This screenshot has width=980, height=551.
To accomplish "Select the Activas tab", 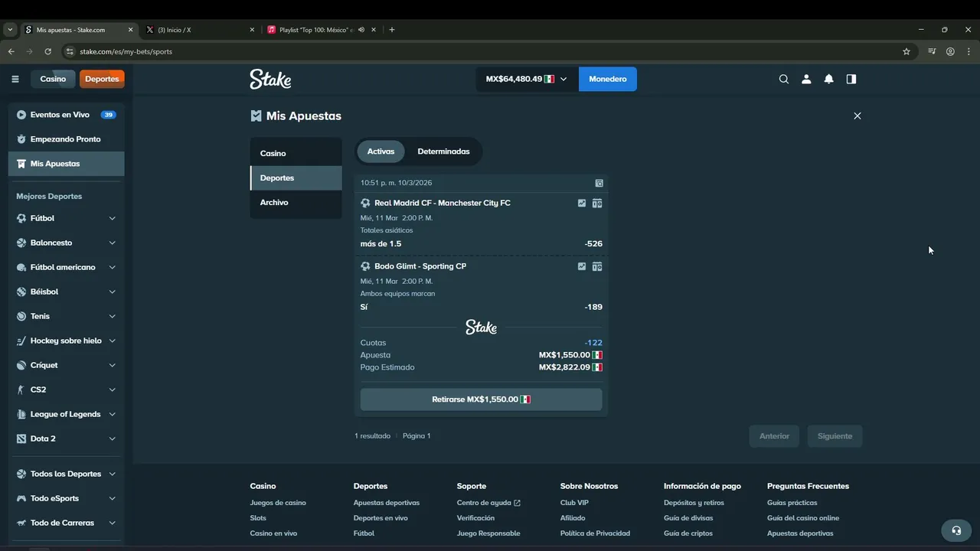I will [381, 152].
